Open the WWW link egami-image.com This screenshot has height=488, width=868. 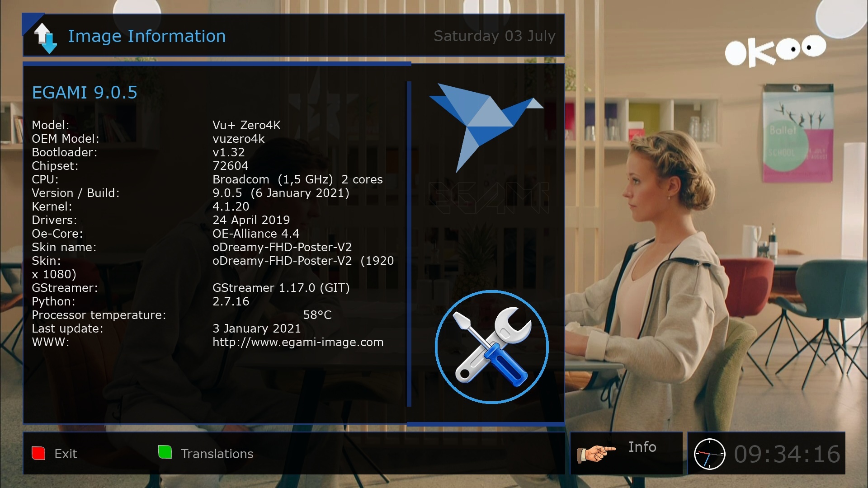point(297,342)
